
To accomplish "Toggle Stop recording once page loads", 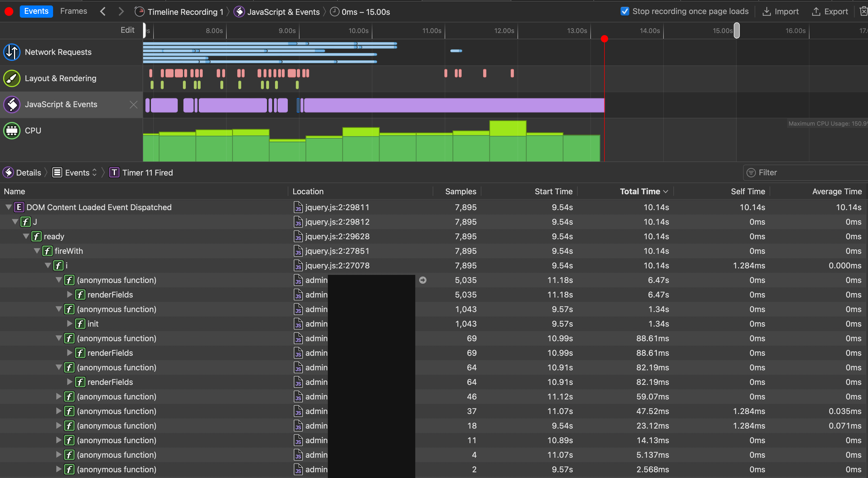I will (625, 11).
